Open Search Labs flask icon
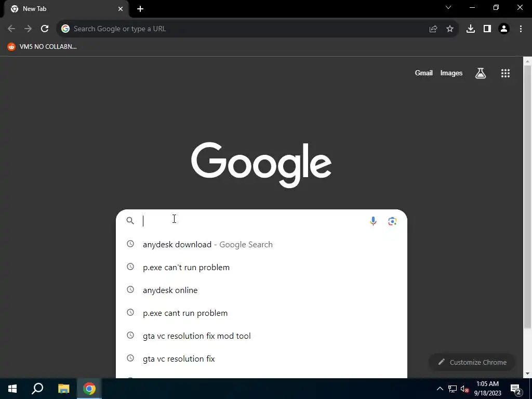 (x=481, y=73)
